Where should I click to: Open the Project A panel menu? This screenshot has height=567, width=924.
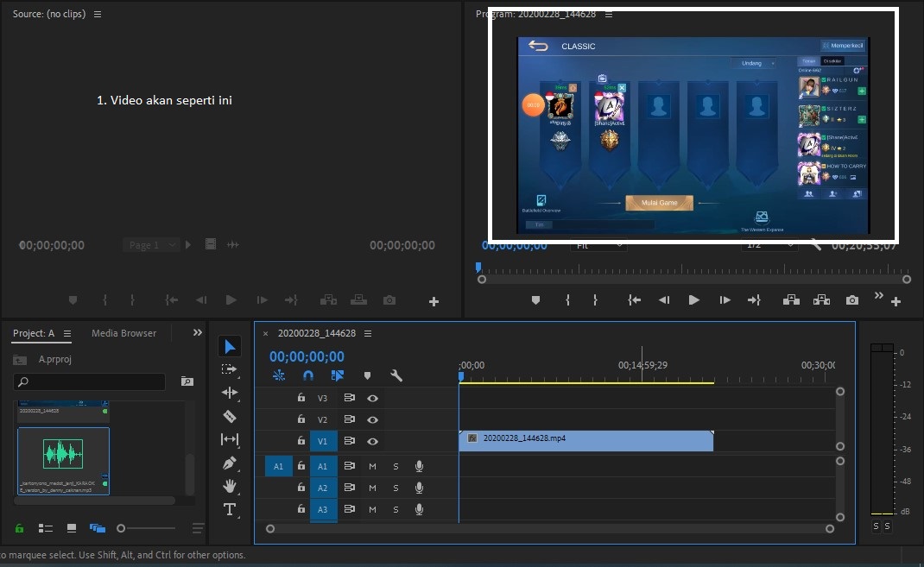67,333
